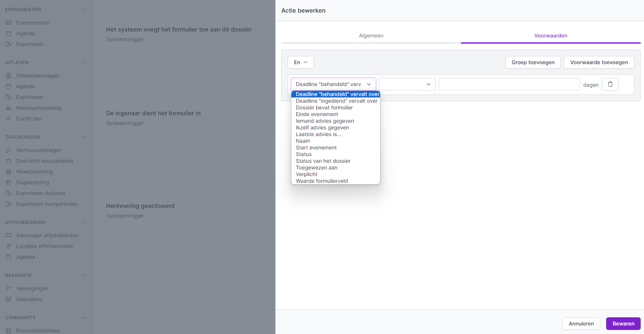Screen dimensions: 644x334
Task: Click Groep toevoegen button
Action: coord(533,62)
